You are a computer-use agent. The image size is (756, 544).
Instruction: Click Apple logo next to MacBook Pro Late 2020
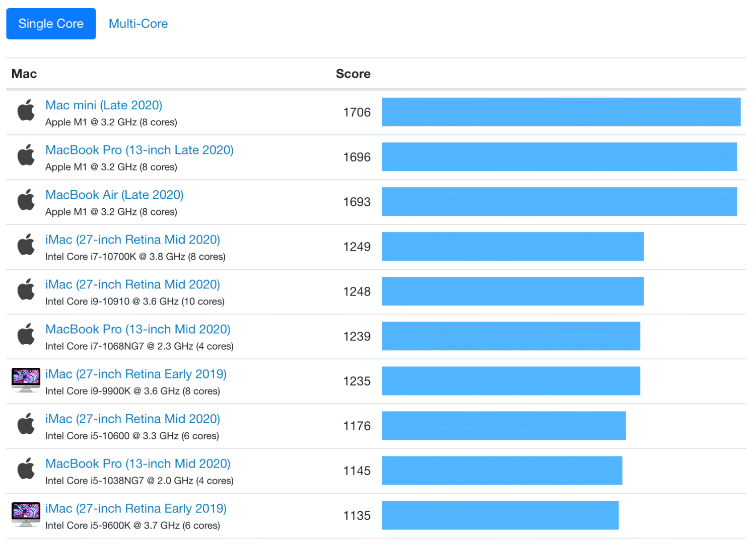pos(26,155)
